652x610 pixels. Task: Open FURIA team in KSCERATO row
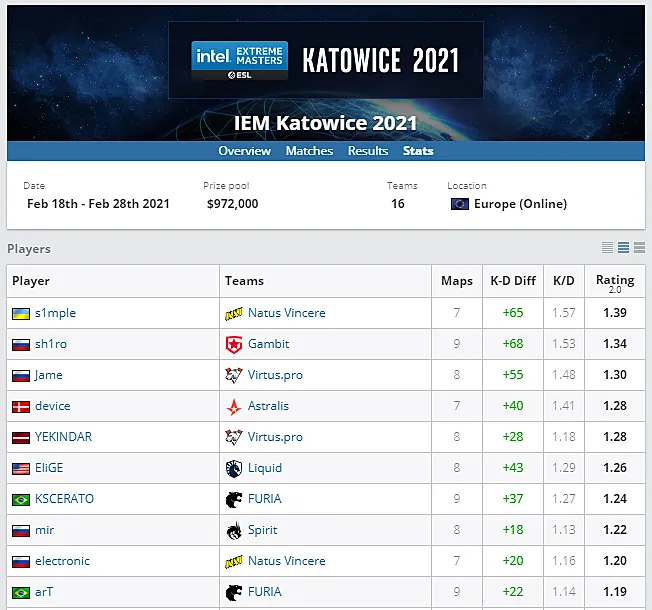coord(264,499)
